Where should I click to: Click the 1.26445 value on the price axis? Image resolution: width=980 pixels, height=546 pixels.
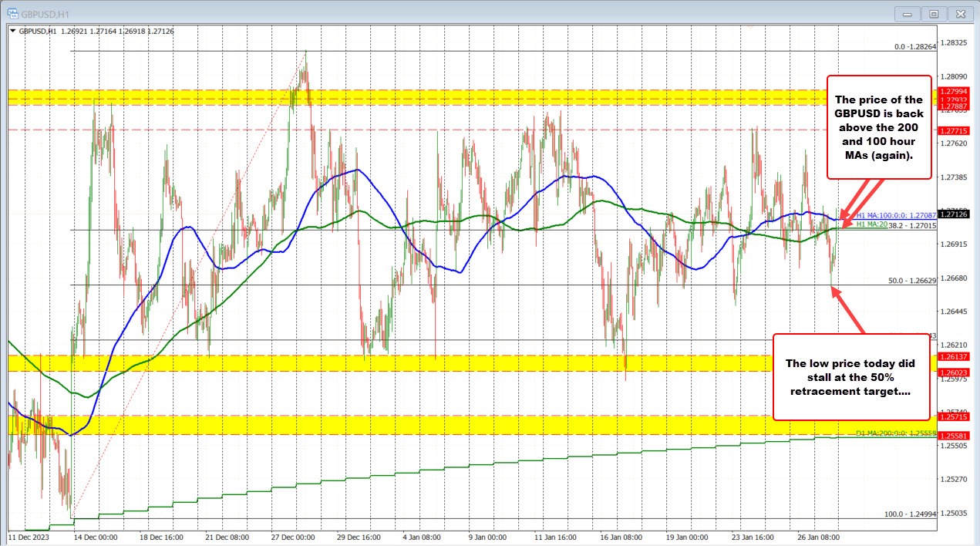tap(955, 311)
